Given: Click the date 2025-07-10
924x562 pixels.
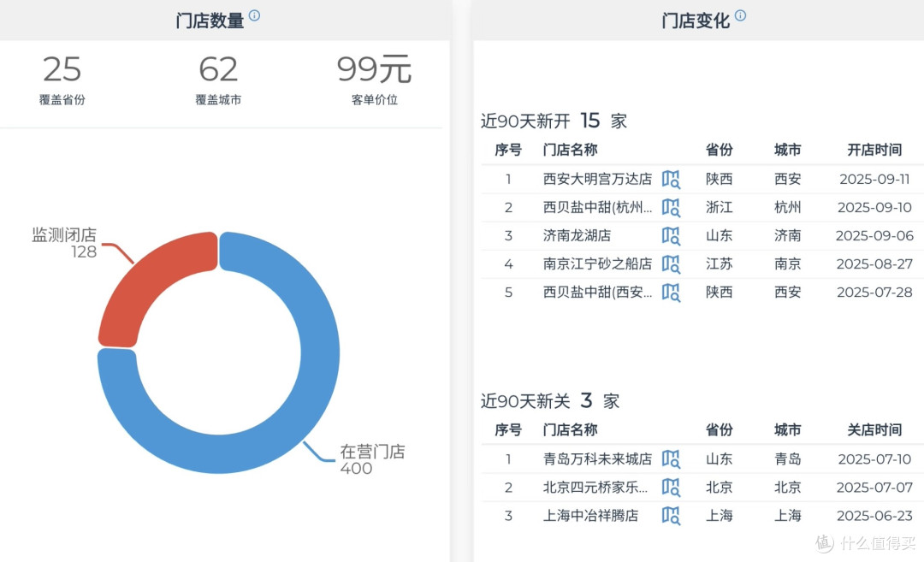Looking at the screenshot, I should [874, 458].
